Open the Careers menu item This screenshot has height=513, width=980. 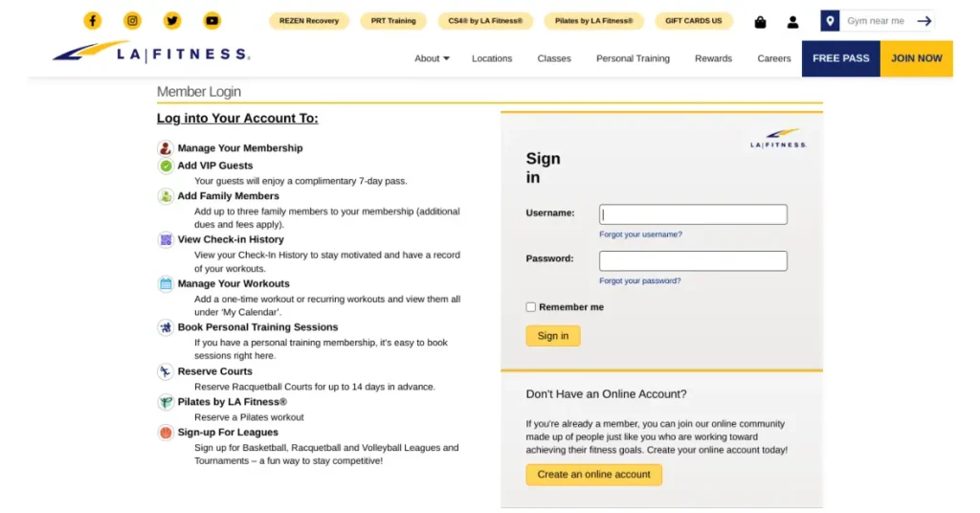773,58
